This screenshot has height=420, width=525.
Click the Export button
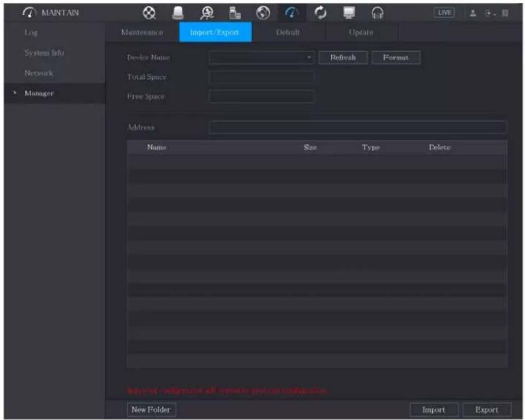pyautogui.click(x=487, y=410)
